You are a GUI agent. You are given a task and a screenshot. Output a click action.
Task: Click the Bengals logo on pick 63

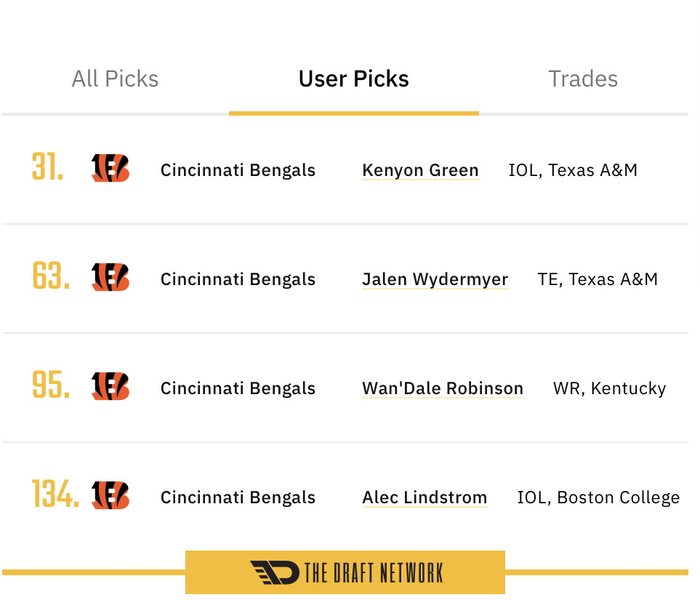coord(110,277)
